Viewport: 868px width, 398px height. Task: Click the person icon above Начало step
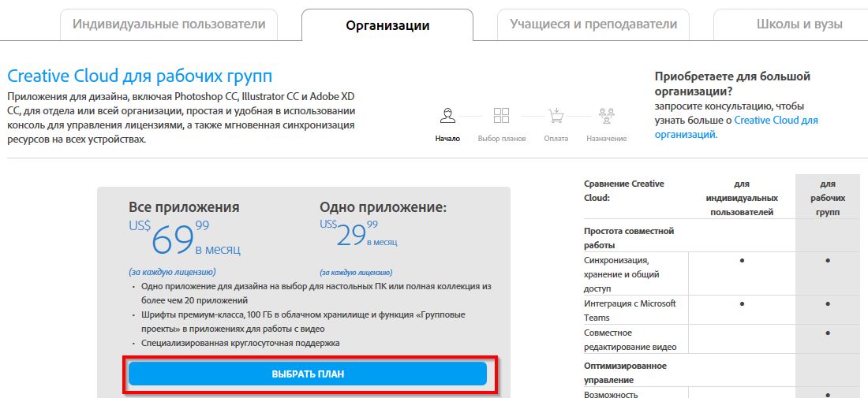[x=447, y=116]
